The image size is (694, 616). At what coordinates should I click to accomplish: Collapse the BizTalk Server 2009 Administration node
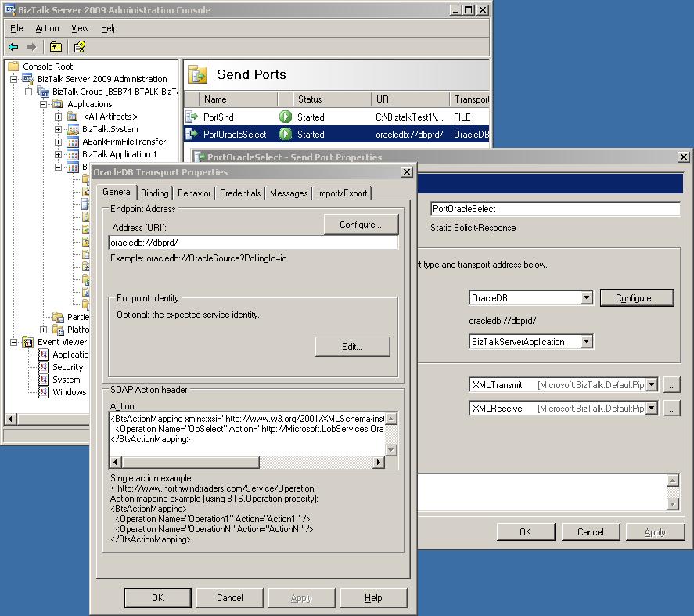[14, 79]
